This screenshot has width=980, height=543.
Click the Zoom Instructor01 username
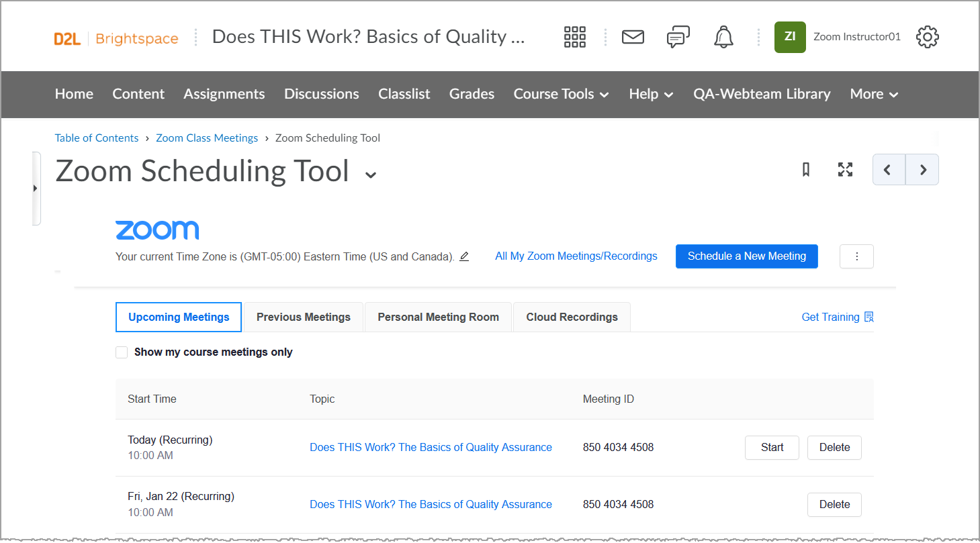pos(856,37)
